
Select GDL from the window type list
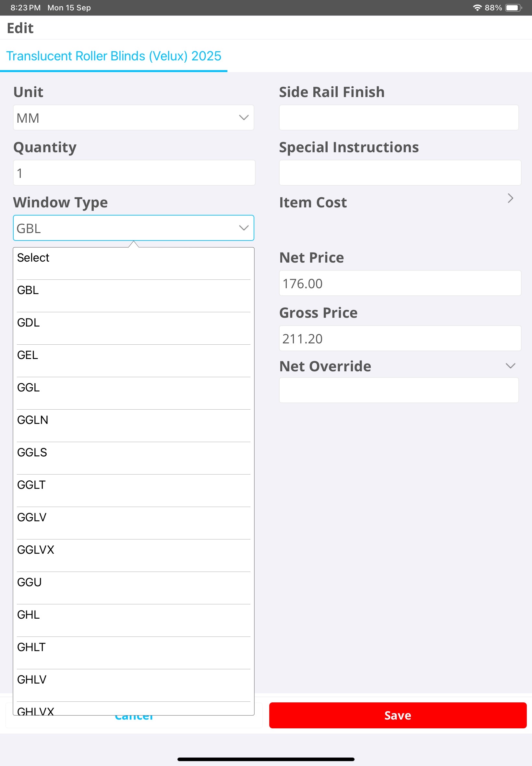pyautogui.click(x=133, y=323)
